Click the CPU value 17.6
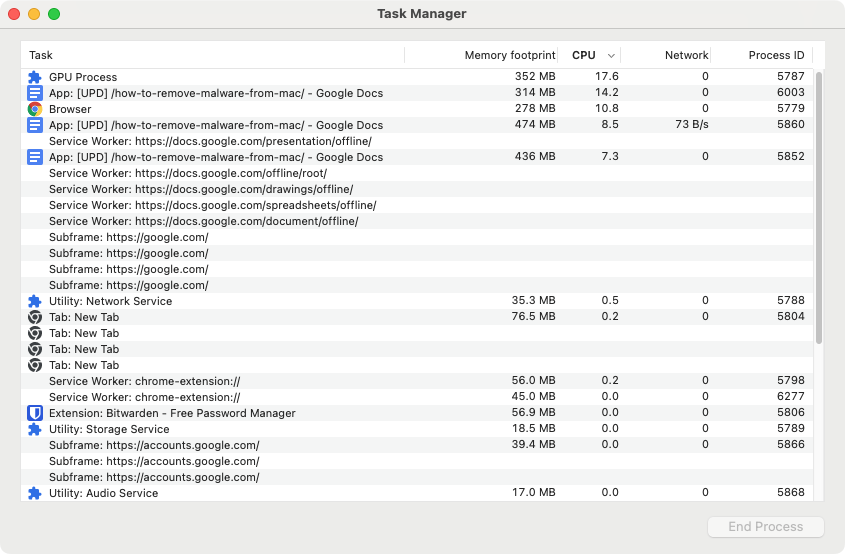Viewport: 845px width, 554px height. 607,77
